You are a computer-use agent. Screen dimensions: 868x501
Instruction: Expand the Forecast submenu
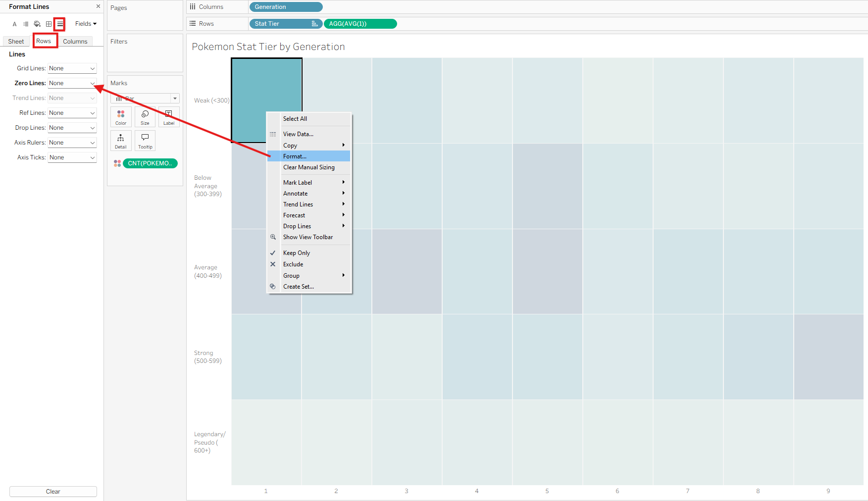tap(309, 215)
